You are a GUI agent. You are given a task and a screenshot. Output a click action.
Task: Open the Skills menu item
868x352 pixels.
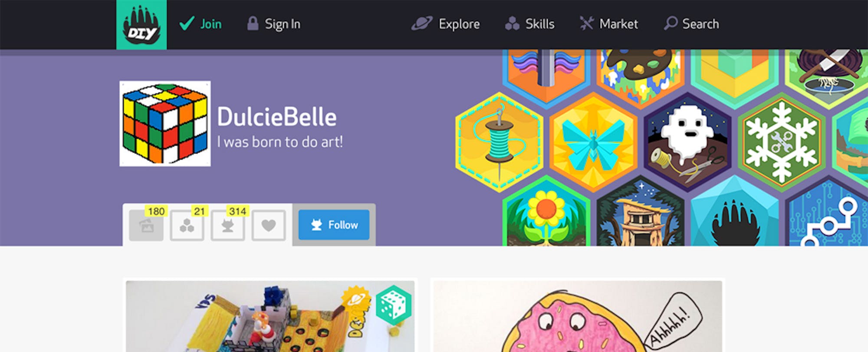(530, 24)
